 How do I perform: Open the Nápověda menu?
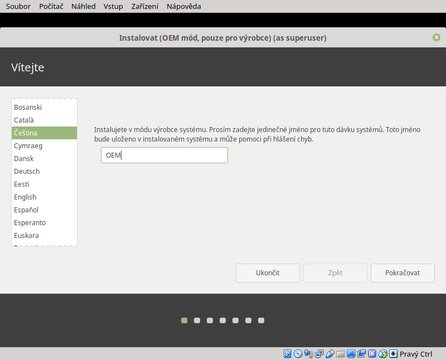184,6
